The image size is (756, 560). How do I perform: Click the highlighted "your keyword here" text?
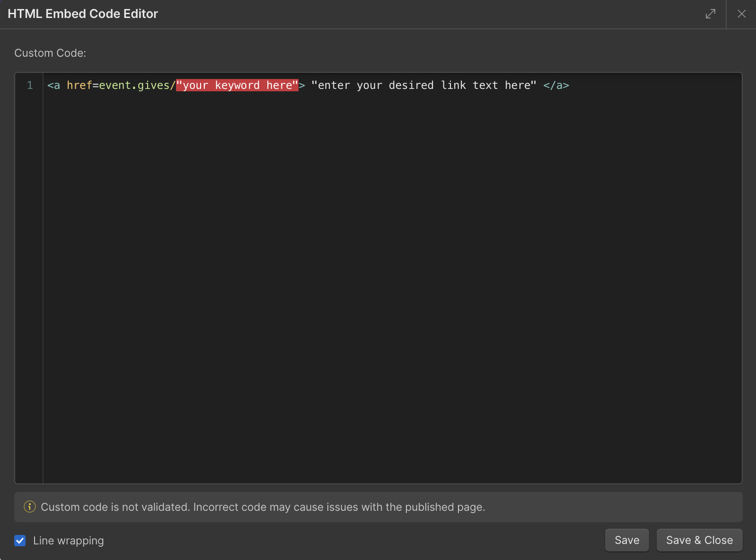(237, 85)
